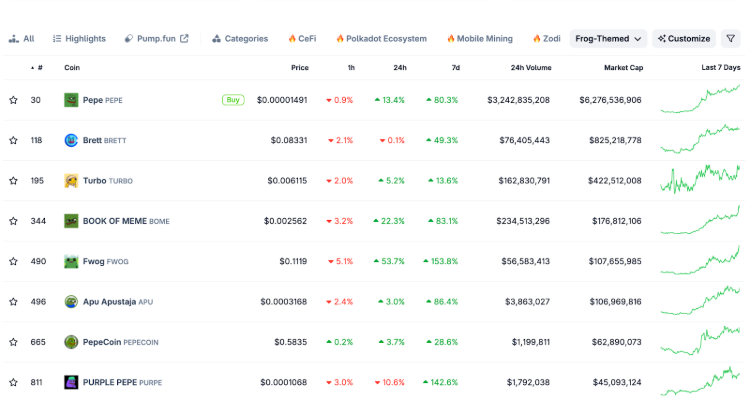This screenshot has height=400, width=750.
Task: Select the CeFi trending category
Action: click(x=302, y=39)
